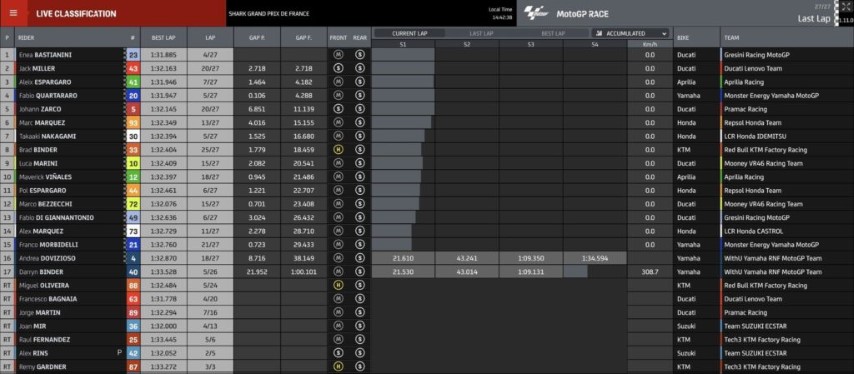Click Brad Binder's yellow H front tyre icon
Screen dimensions: 854x374
tap(338, 150)
